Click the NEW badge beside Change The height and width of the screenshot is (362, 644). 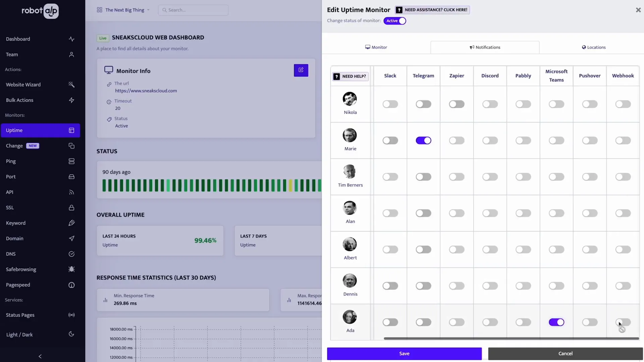coord(33,146)
